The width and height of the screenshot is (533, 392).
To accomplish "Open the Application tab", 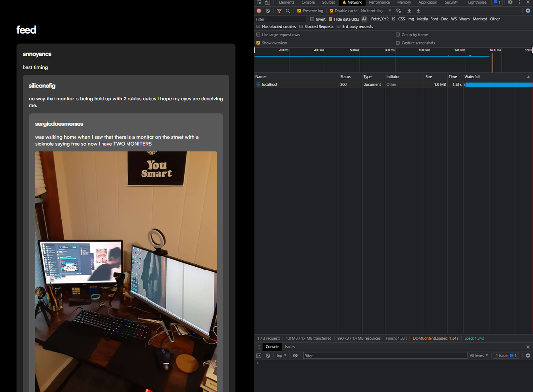I will point(428,2).
